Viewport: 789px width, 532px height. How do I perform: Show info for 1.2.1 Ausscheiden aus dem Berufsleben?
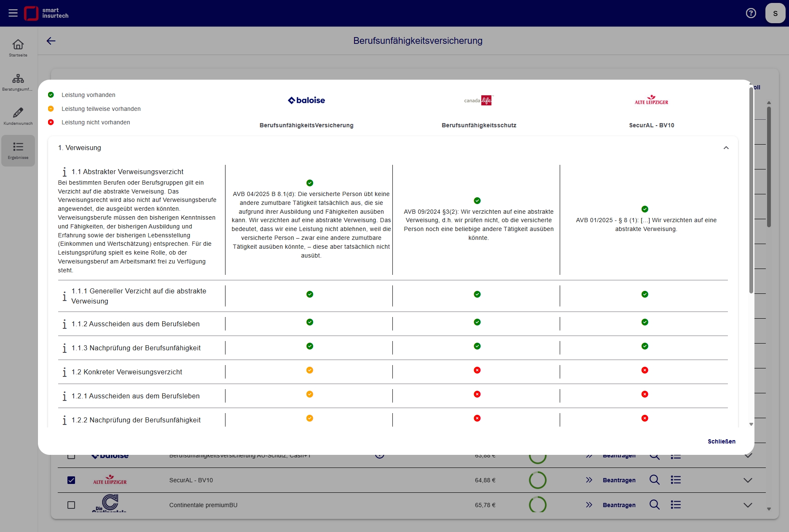tap(64, 396)
